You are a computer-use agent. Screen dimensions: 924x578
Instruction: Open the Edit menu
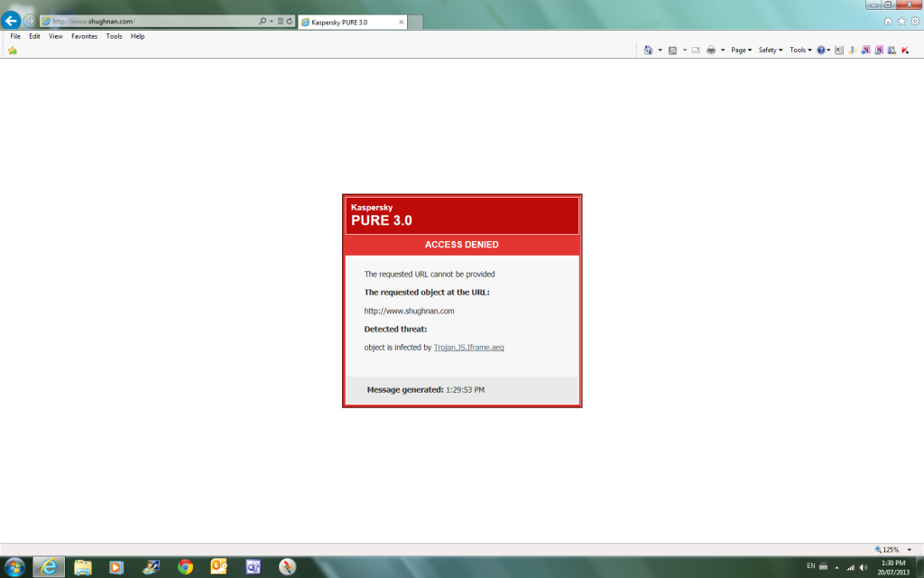35,36
